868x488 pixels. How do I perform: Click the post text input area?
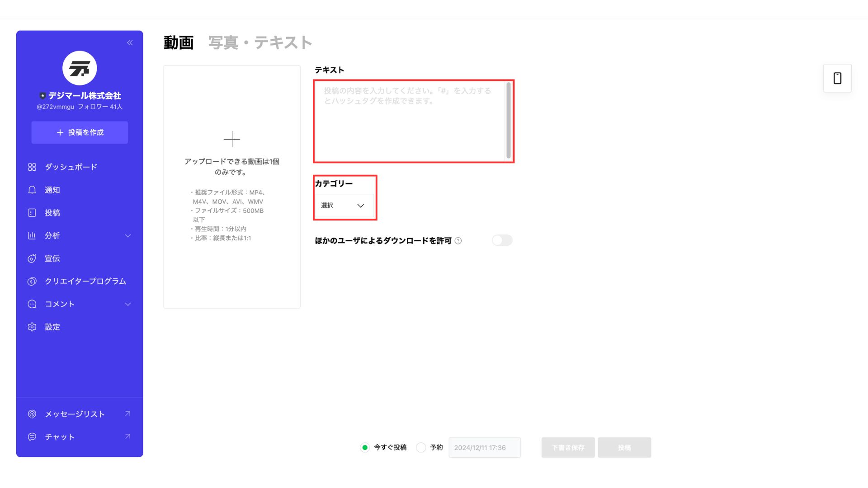(x=410, y=121)
